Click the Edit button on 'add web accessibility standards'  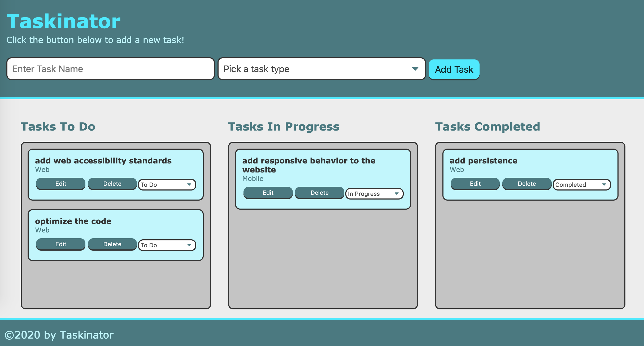coord(60,184)
